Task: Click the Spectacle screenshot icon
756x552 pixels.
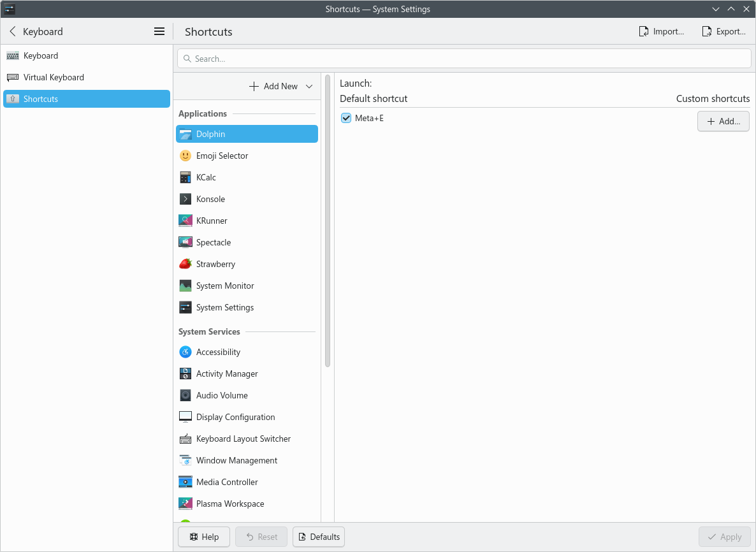Action: pyautogui.click(x=185, y=242)
